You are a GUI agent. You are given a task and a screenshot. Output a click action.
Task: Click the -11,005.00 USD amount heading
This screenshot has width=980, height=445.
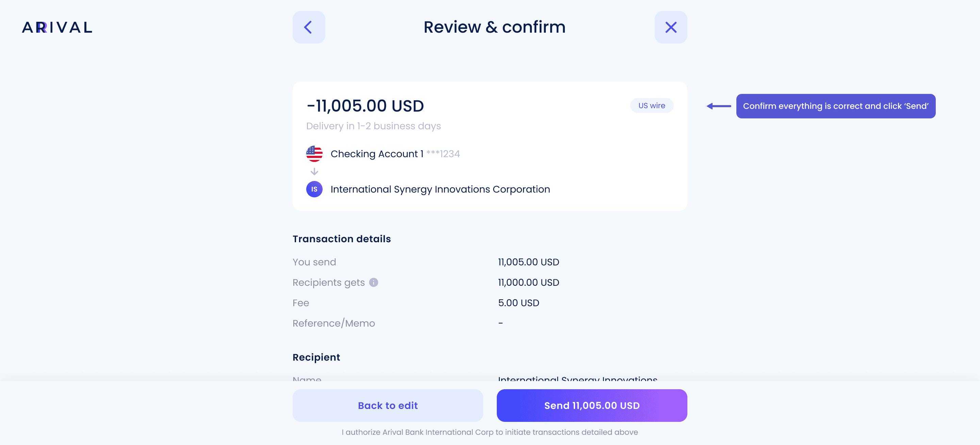[x=365, y=106]
